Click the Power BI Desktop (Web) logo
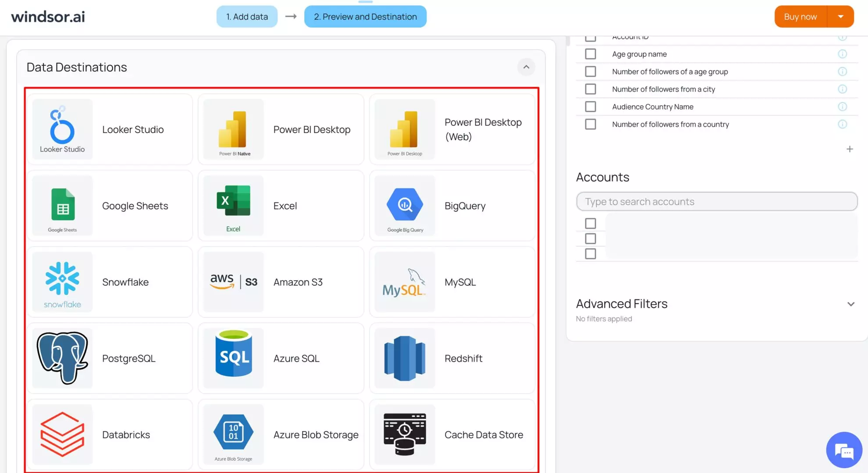This screenshot has width=868, height=473. coord(405,129)
